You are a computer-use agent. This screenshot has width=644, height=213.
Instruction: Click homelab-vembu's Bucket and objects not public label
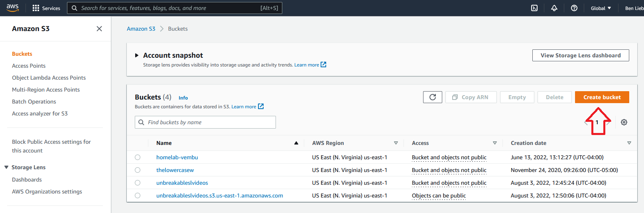tap(449, 157)
